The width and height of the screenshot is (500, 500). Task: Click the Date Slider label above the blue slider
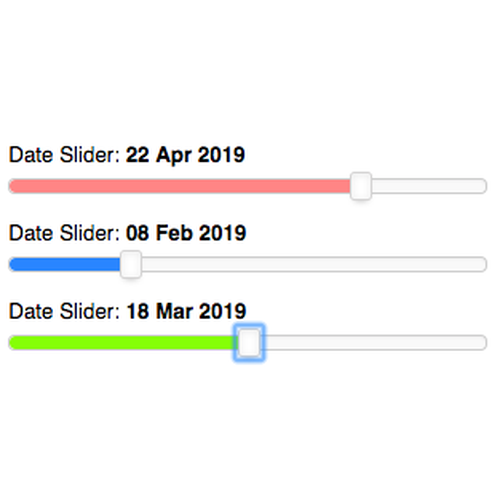pyautogui.click(x=64, y=233)
